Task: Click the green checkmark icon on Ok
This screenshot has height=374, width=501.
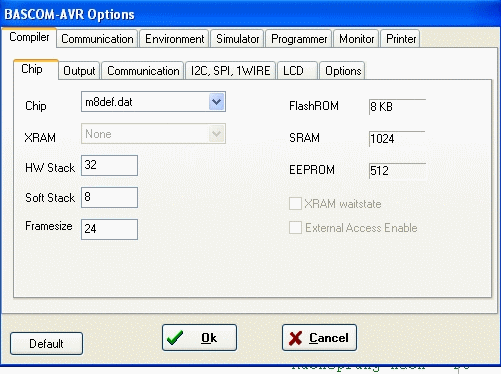Action: click(175, 338)
